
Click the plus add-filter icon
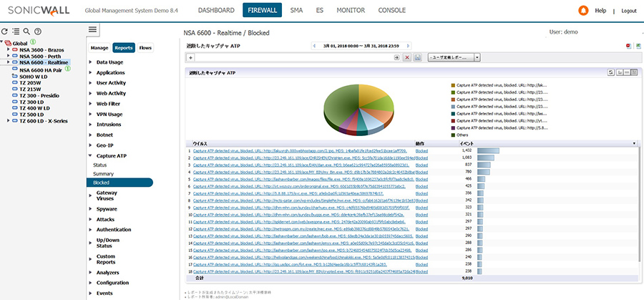[x=191, y=57]
